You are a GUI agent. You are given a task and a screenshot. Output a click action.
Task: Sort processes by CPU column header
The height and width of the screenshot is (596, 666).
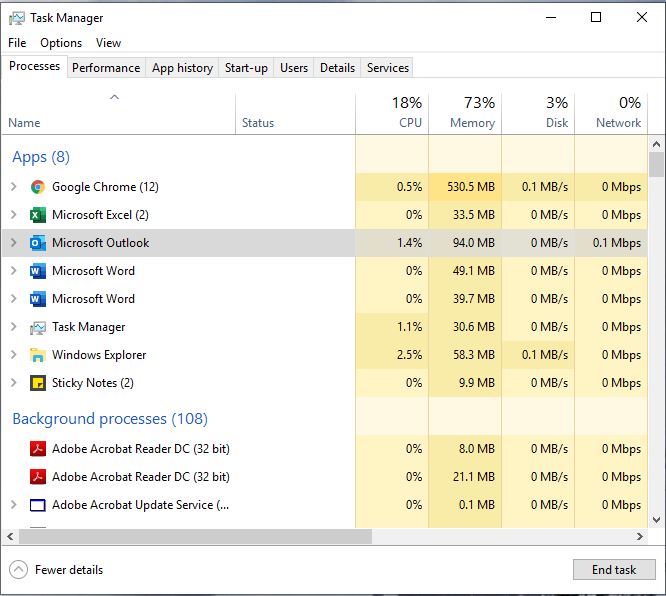click(392, 113)
